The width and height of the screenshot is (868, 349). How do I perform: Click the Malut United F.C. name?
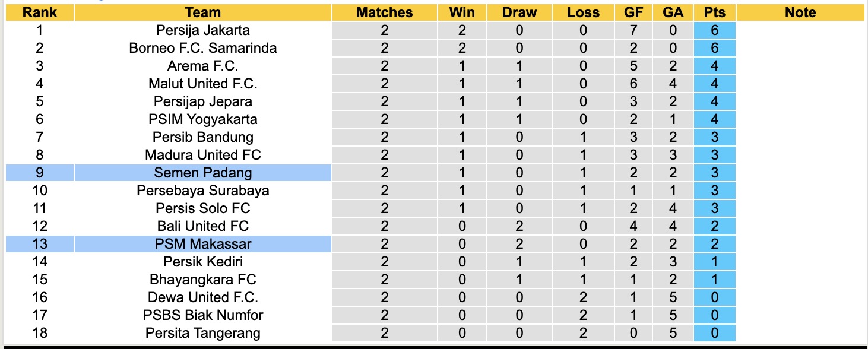pyautogui.click(x=203, y=84)
